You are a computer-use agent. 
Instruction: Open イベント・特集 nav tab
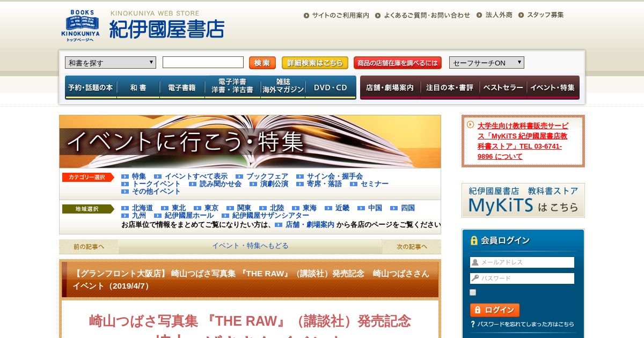click(553, 87)
